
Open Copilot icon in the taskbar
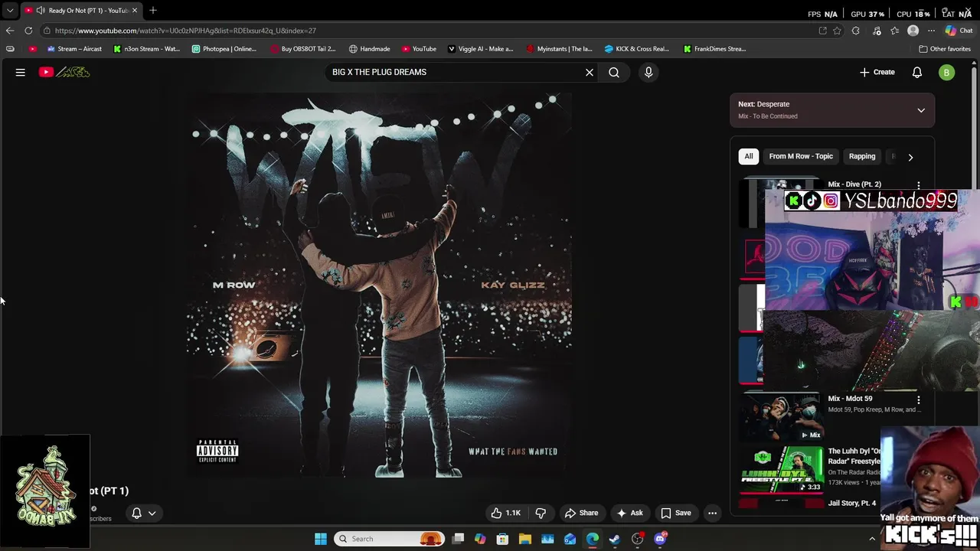[480, 539]
